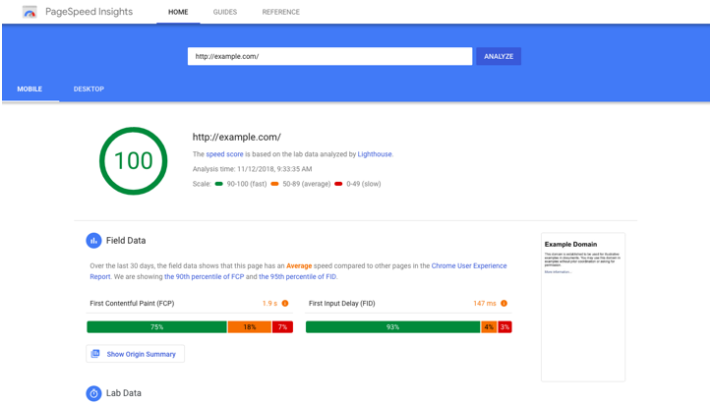Open the 95th percentile of FID link
This screenshot has height=415, width=728.
pos(298,277)
